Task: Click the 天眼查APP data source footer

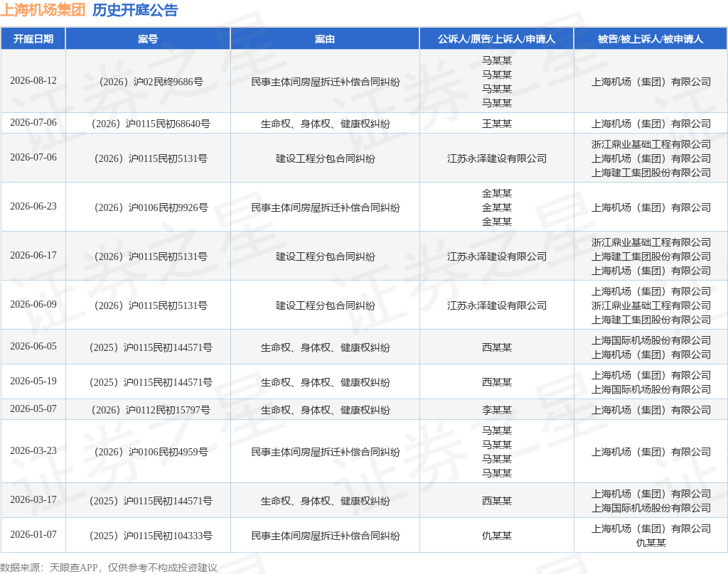Action: 108,568
